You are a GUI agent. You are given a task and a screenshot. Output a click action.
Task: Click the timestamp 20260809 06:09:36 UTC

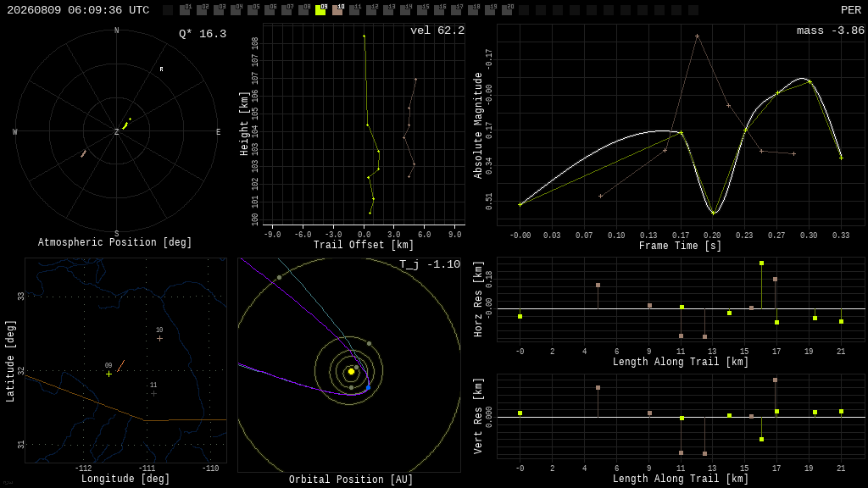coord(78,10)
